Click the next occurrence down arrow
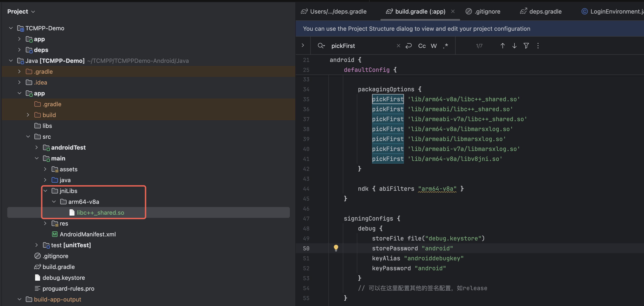 click(x=514, y=46)
